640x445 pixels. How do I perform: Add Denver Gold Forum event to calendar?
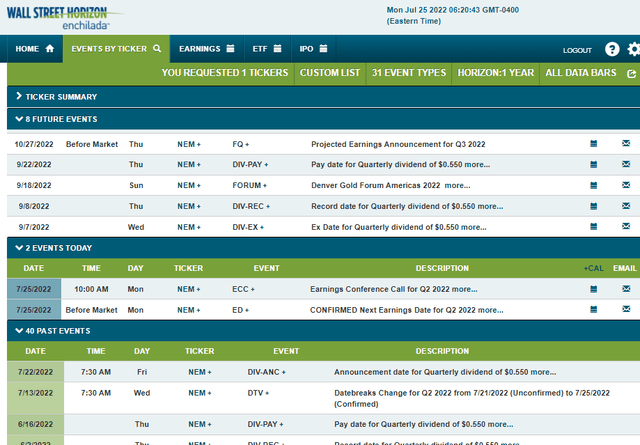[593, 185]
